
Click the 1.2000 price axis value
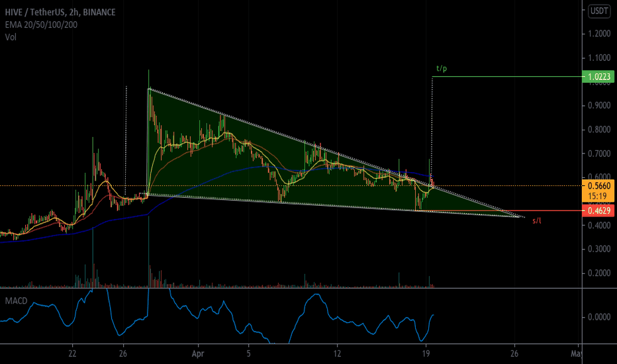[x=599, y=34]
